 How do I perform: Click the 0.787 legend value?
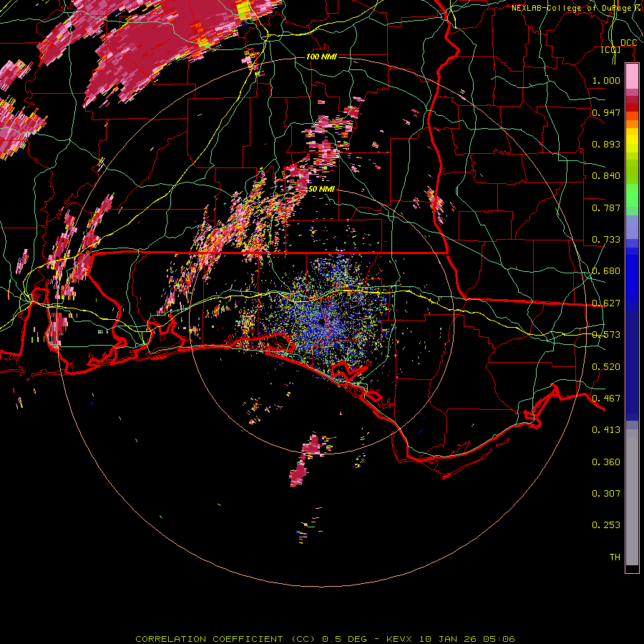[606, 208]
